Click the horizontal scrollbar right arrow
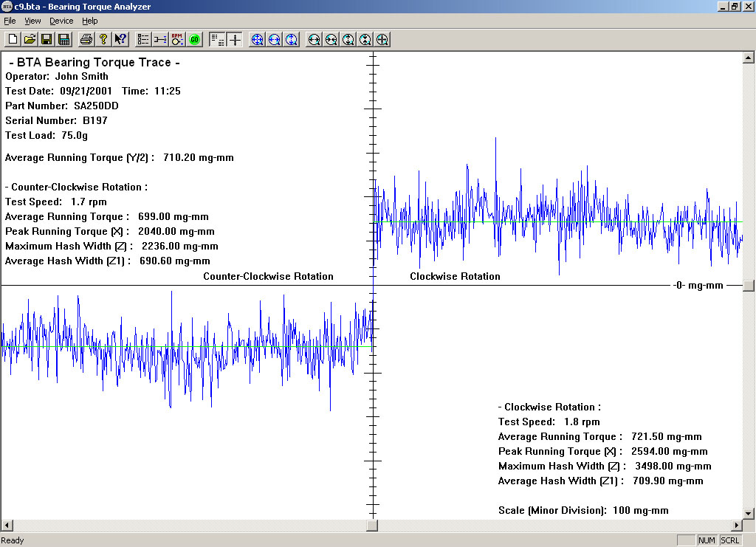 [736, 525]
